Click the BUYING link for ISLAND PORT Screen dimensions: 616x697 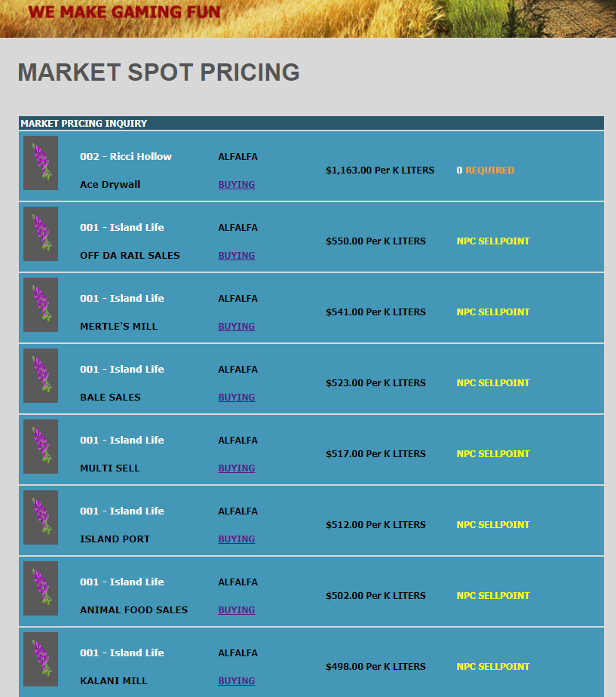[237, 539]
